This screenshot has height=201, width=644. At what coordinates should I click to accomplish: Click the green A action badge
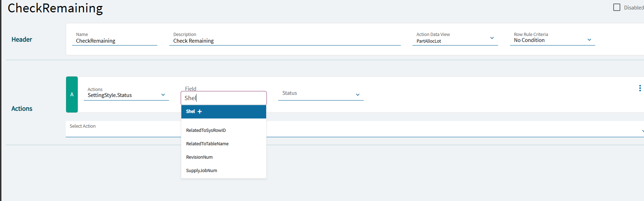click(x=72, y=95)
